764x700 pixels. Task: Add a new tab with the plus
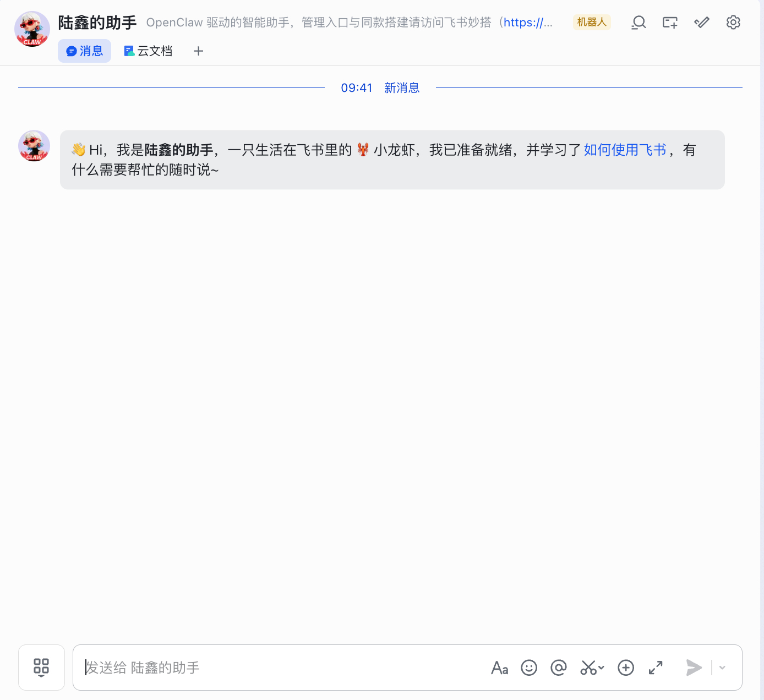[x=198, y=51]
